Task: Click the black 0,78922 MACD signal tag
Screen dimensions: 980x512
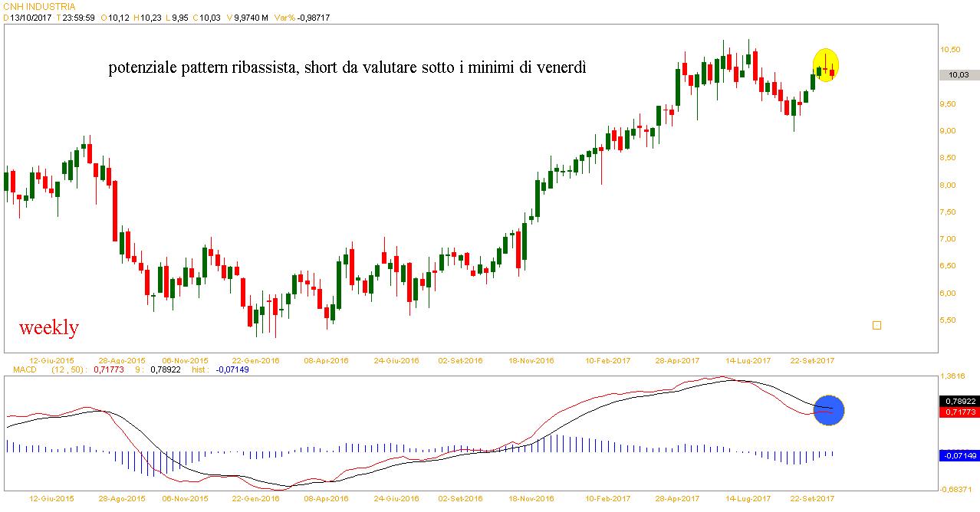Action: (x=959, y=401)
